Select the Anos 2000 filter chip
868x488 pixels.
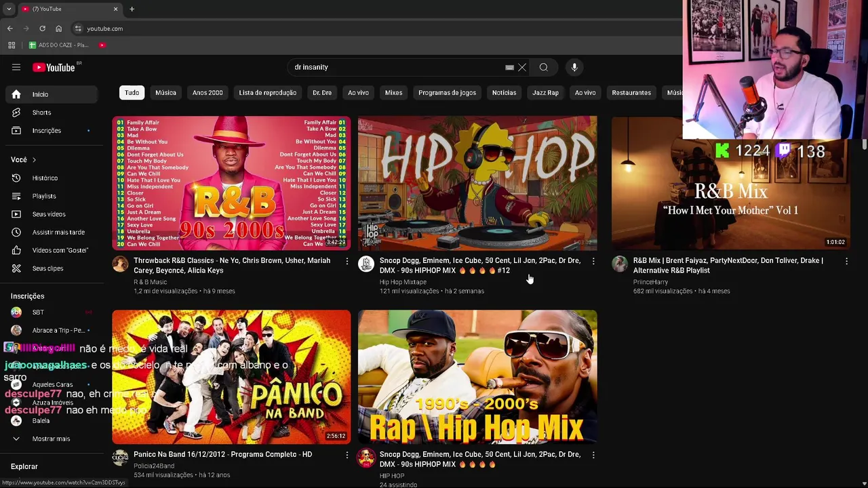208,93
